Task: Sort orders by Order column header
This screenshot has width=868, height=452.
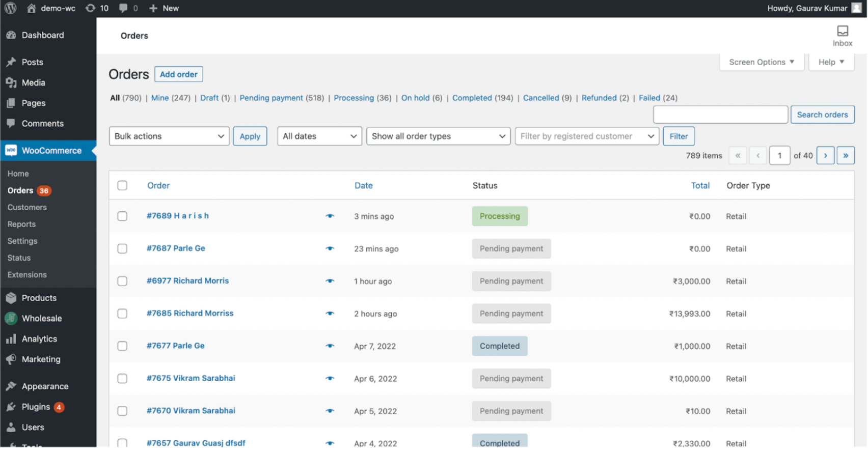Action: [x=158, y=185]
